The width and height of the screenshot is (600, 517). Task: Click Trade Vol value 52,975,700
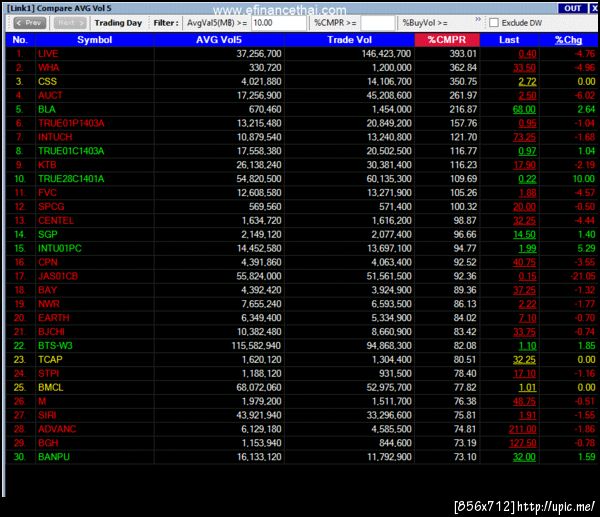389,387
